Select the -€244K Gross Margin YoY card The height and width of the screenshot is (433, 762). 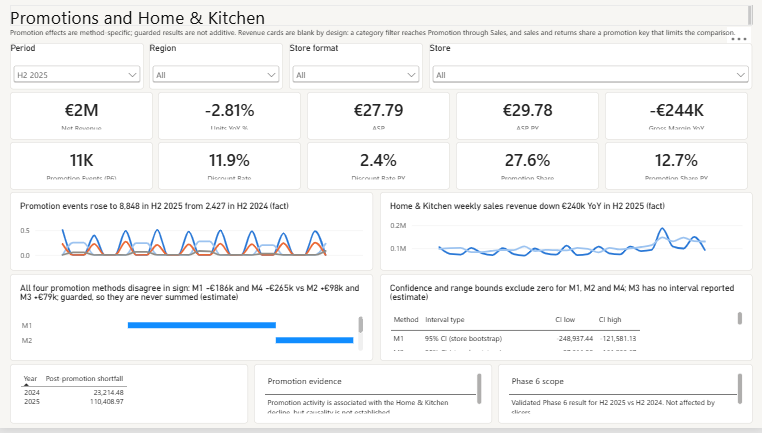point(676,116)
